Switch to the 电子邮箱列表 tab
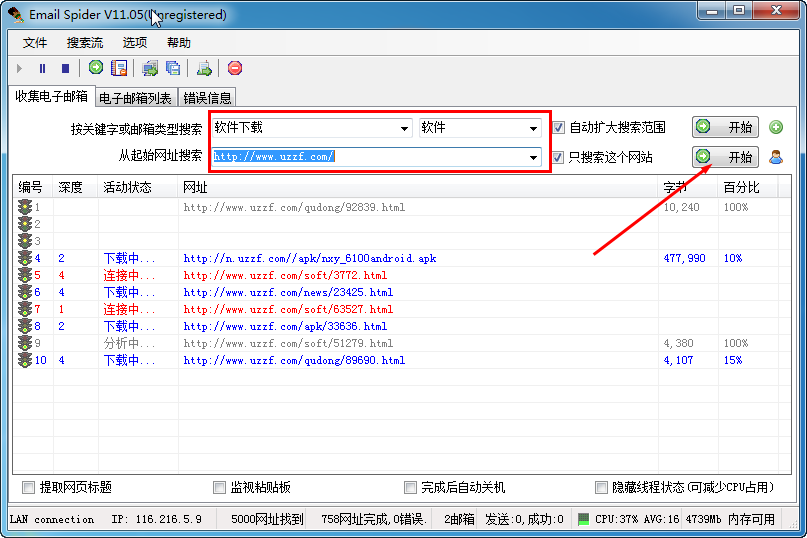 135,98
